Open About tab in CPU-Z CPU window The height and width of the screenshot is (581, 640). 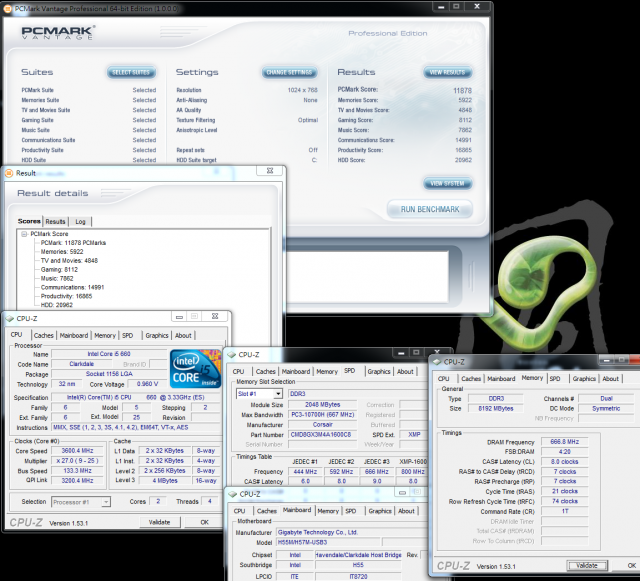[x=183, y=335]
